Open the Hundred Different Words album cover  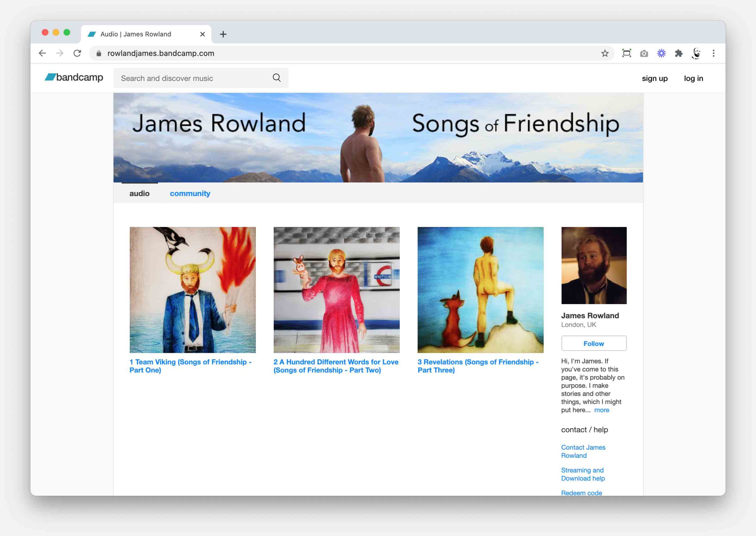pos(336,290)
